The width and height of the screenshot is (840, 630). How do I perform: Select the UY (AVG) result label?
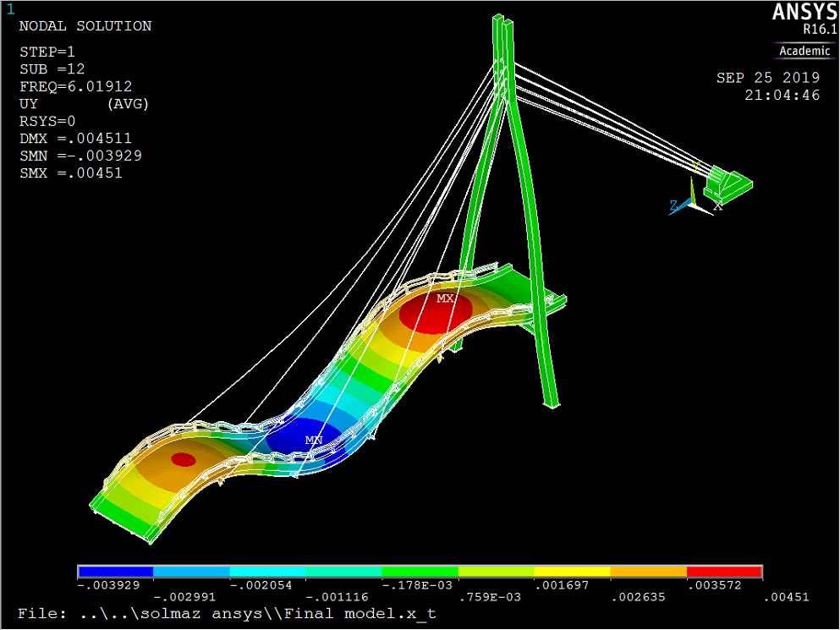coord(84,103)
